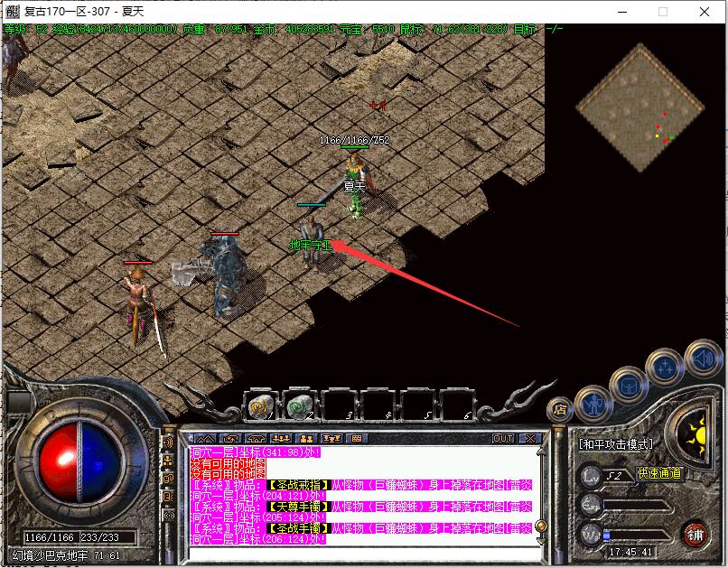Click the 金币 gold amount in top status line

pos(294,29)
